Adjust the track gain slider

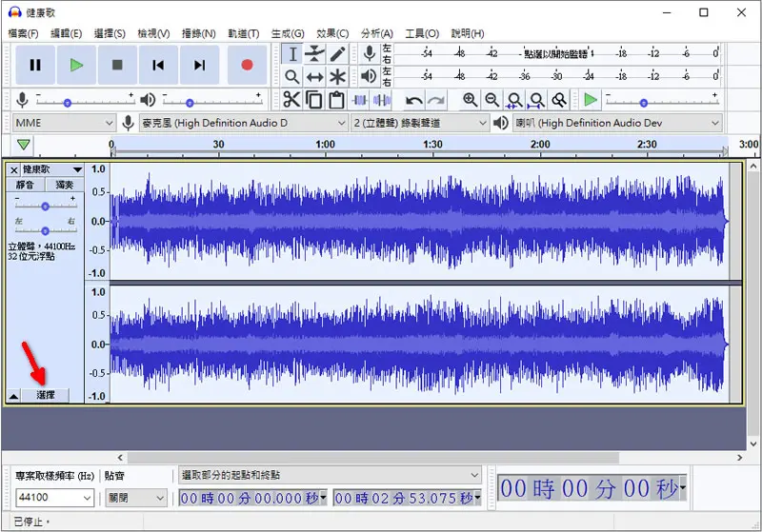(x=45, y=207)
